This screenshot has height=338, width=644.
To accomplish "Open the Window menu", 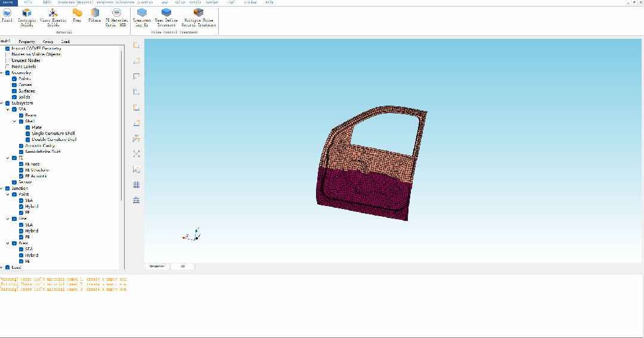I will (x=250, y=2).
